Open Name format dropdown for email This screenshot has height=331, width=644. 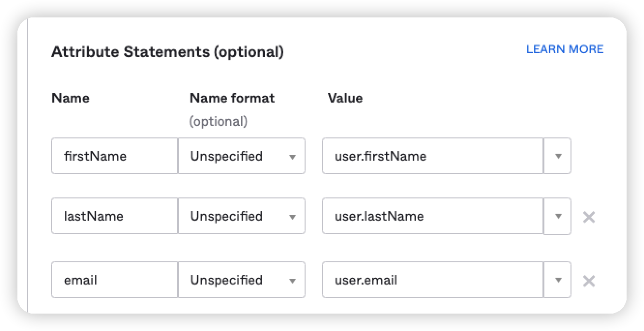click(x=242, y=280)
